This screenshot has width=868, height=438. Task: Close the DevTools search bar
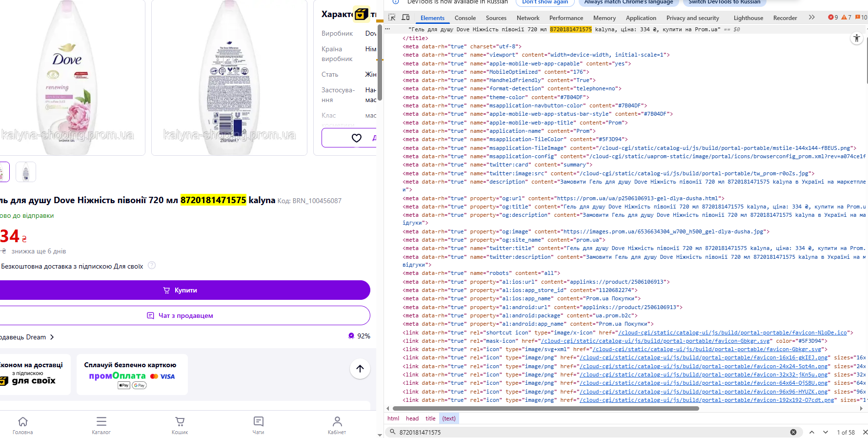pos(865,432)
